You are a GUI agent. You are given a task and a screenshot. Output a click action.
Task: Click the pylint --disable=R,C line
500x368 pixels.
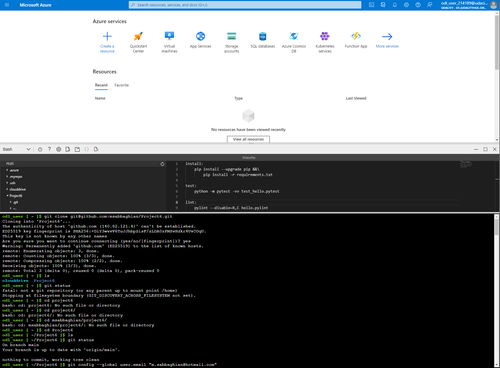point(231,208)
